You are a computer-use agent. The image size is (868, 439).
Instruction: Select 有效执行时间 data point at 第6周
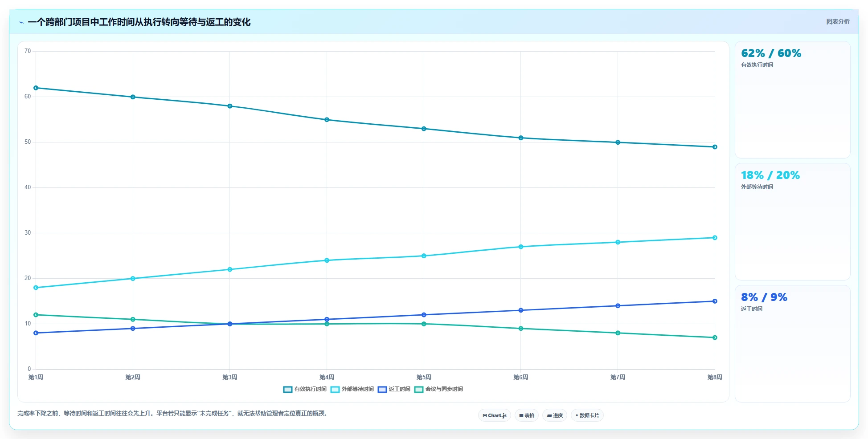(x=521, y=138)
